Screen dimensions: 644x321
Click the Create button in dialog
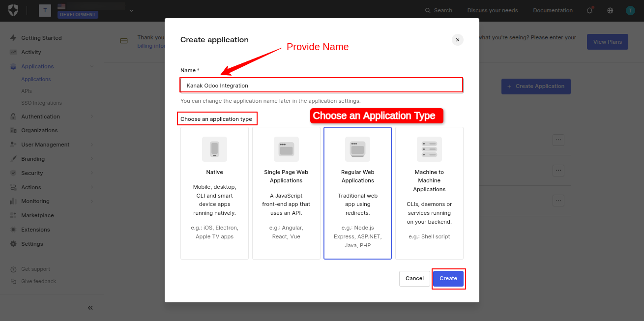point(448,278)
